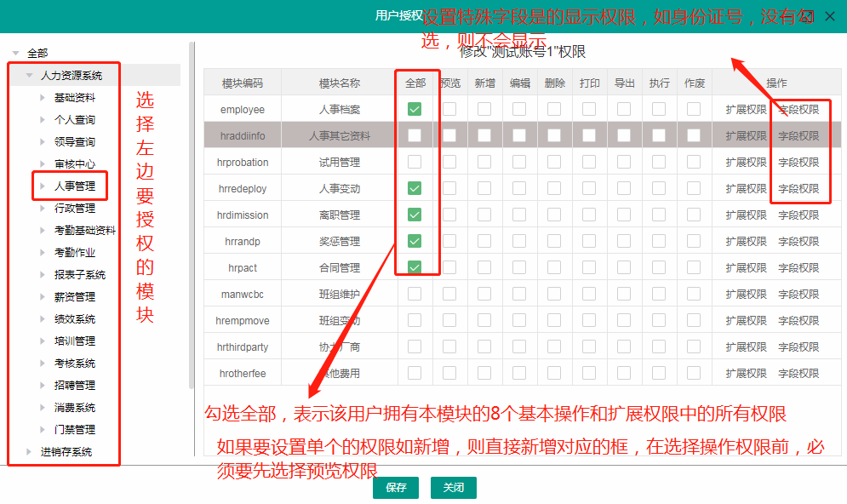Viewport: 847px width, 504px height.
Task: Enable 新增 permission for hrredeploy row
Action: coord(484,188)
